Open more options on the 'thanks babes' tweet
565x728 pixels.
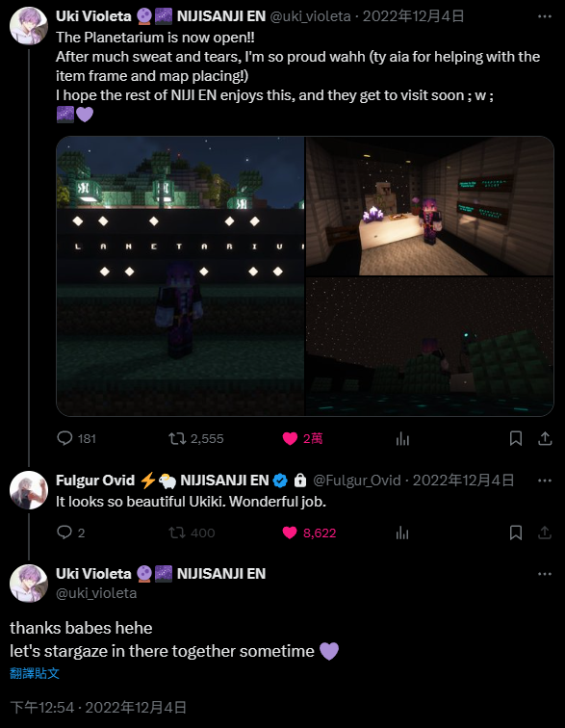(x=545, y=574)
